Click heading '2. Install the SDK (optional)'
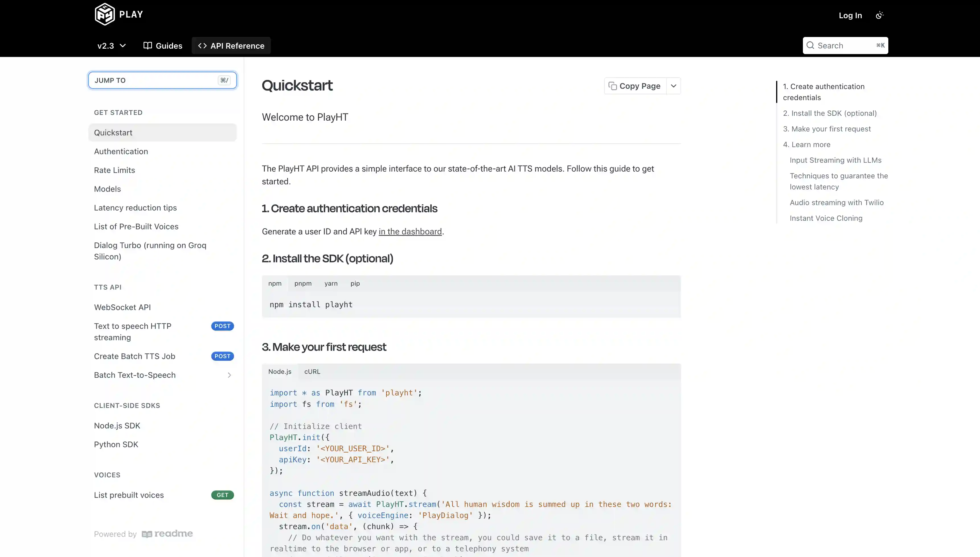 327,259
